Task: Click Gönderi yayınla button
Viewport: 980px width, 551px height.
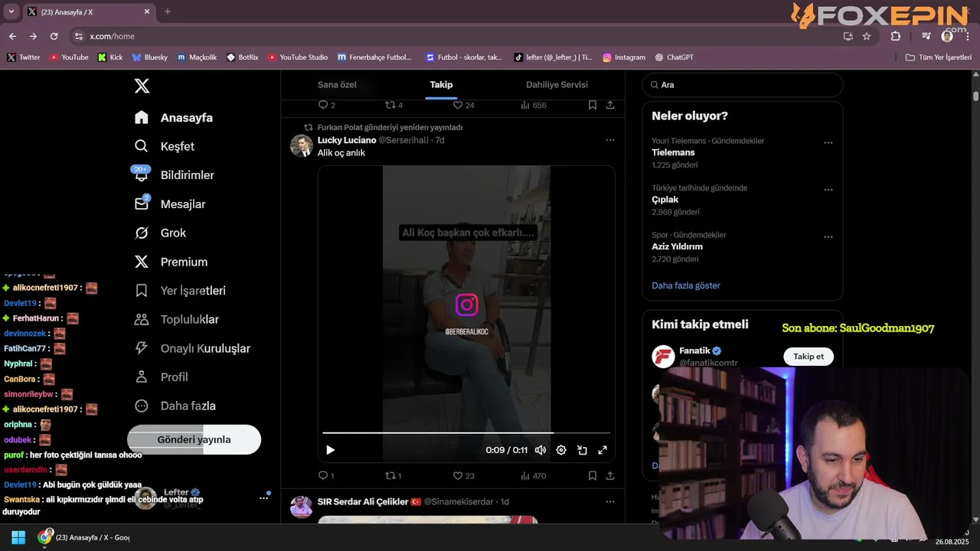Action: [194, 439]
